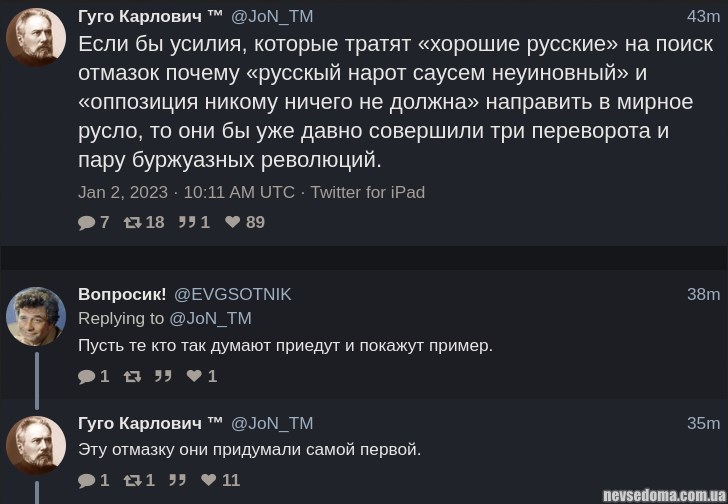Click the reply icon on the Вопросик! tweet
The height and width of the screenshot is (504, 728).
86,376
